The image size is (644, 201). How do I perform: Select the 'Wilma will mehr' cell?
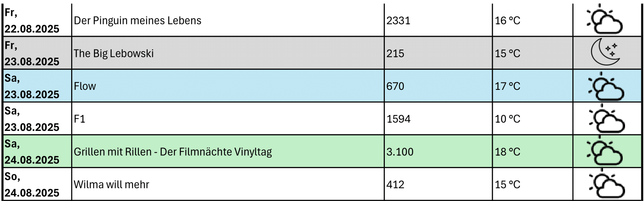[x=228, y=184]
